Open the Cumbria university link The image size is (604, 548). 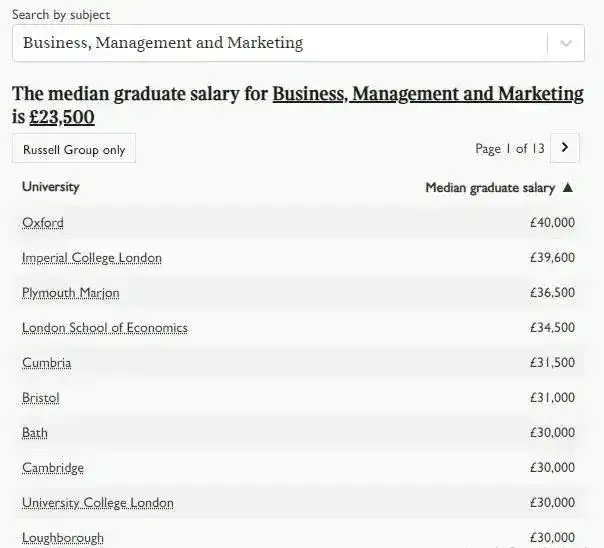pos(47,363)
